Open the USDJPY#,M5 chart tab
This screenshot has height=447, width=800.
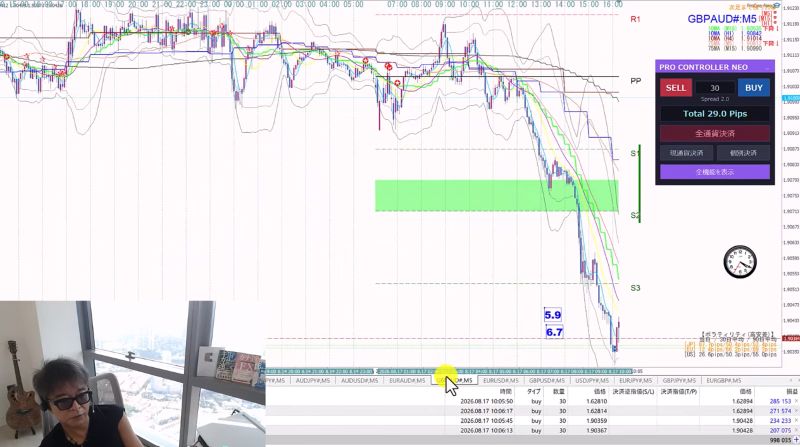pos(592,381)
